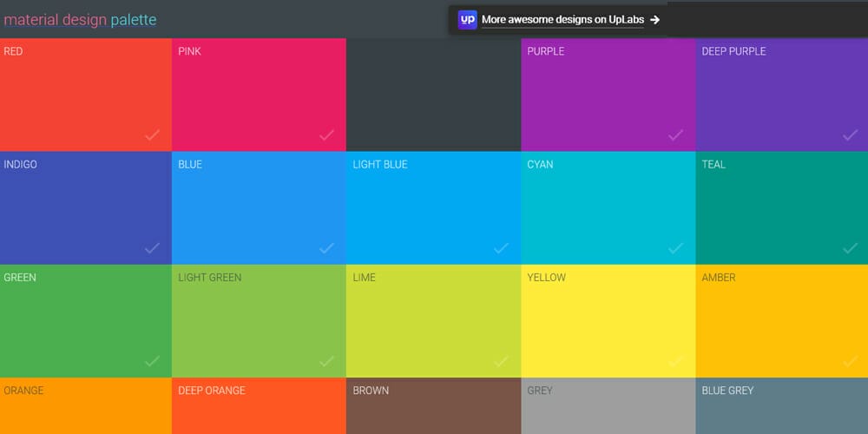Click the checkmark icon in the Red tile
Screen dimensions: 868x434
[x=152, y=135]
